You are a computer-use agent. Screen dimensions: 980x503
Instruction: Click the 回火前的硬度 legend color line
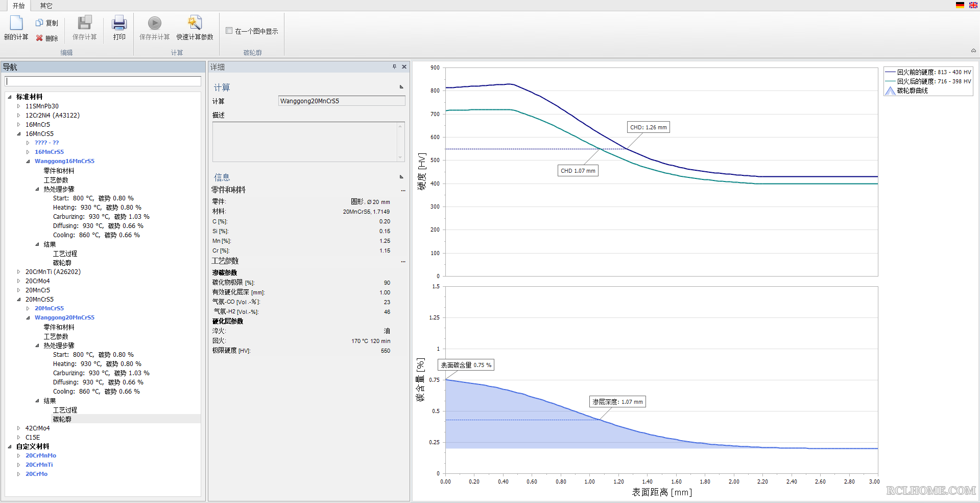(x=890, y=72)
